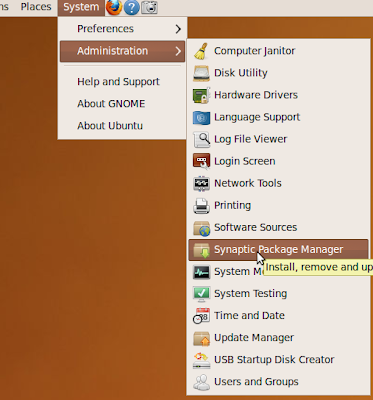Image resolution: width=373 pixels, height=400 pixels.
Task: Click the Computer Janitor broom icon
Action: (201, 51)
